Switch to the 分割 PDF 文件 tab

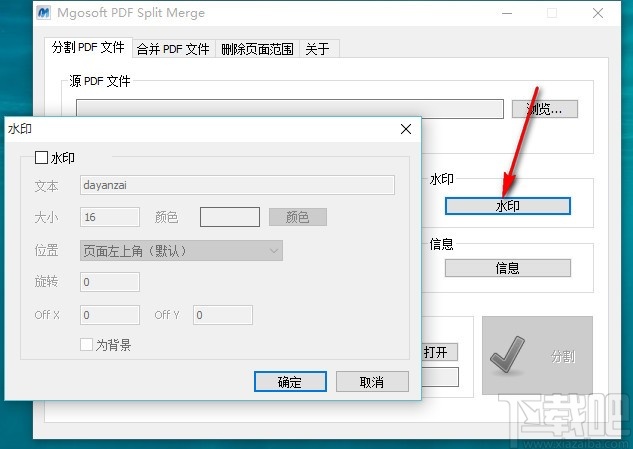tap(88, 48)
